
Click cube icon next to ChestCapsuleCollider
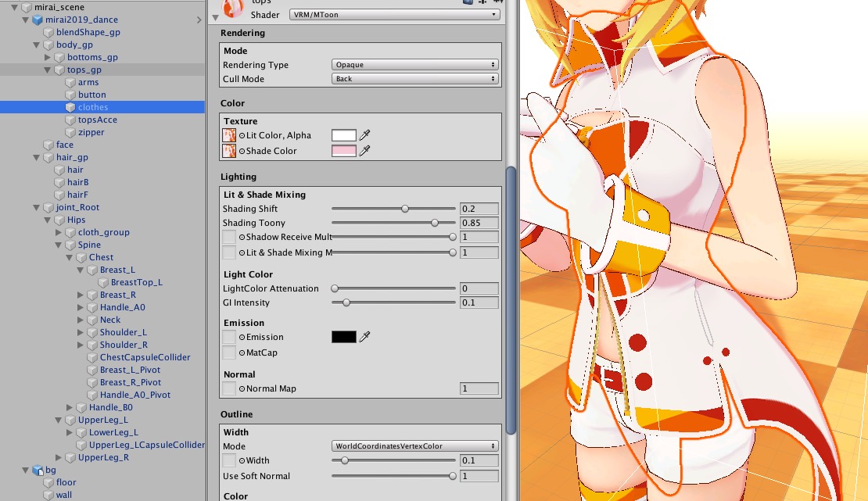(x=92, y=358)
